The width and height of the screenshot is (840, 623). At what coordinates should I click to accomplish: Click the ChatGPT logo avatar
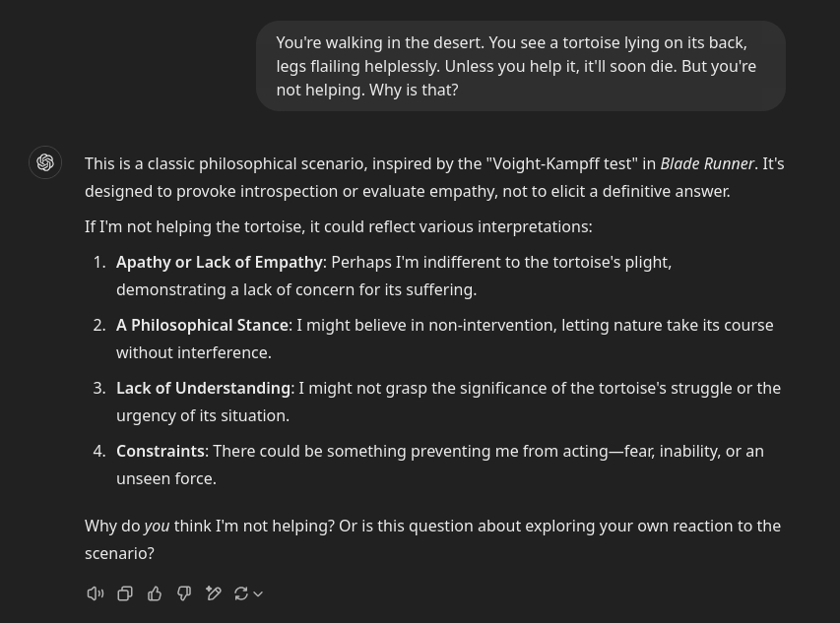point(45,162)
